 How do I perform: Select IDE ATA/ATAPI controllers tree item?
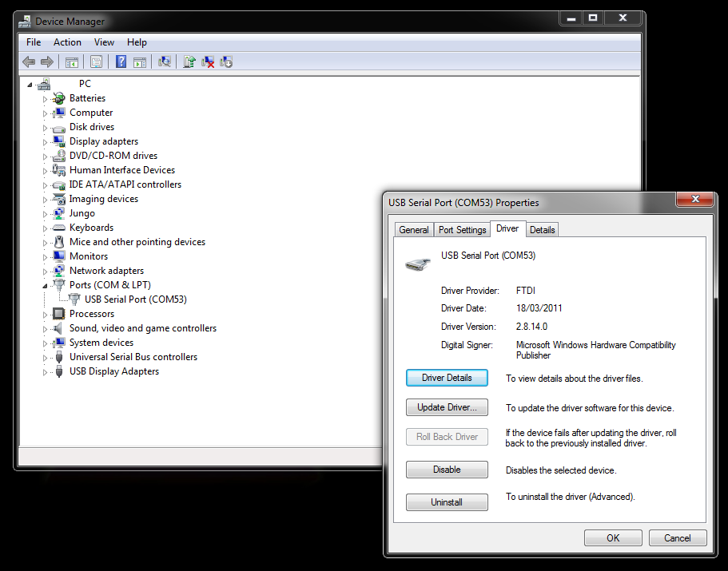pyautogui.click(x=125, y=184)
